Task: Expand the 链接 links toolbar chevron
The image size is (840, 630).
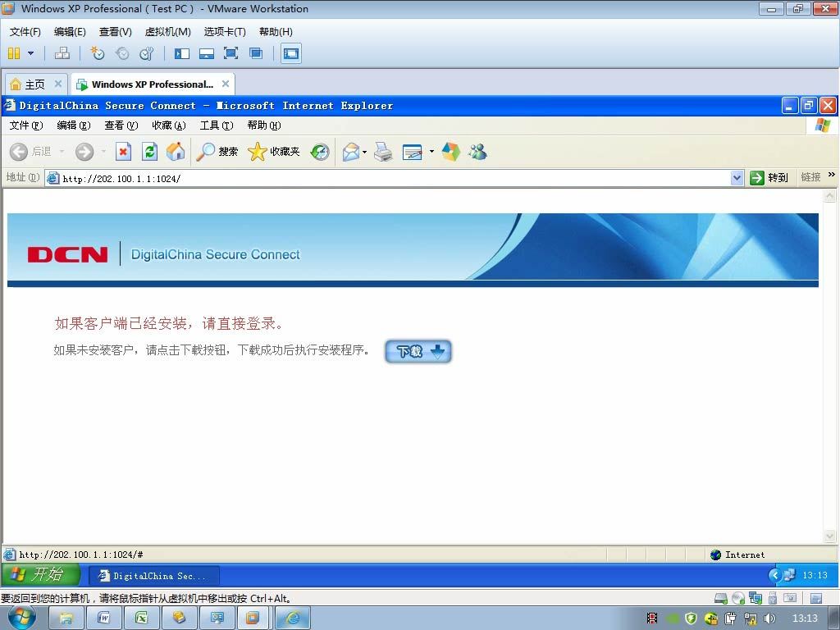Action: [832, 175]
